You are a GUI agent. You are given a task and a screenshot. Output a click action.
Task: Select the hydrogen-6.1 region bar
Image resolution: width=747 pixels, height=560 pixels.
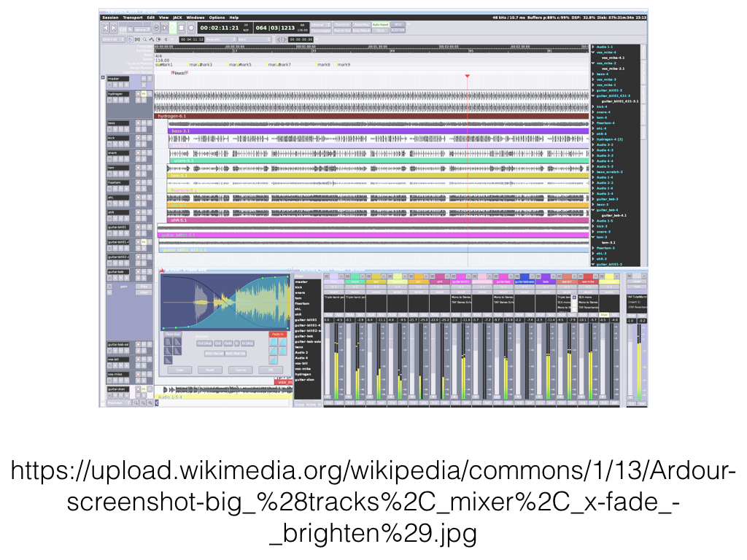pyautogui.click(x=371, y=116)
